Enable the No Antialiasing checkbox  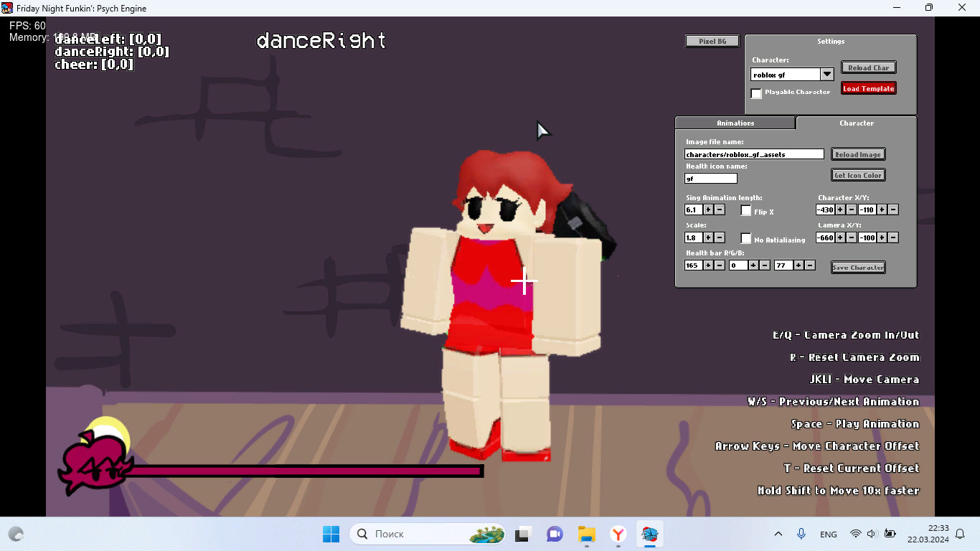(746, 238)
